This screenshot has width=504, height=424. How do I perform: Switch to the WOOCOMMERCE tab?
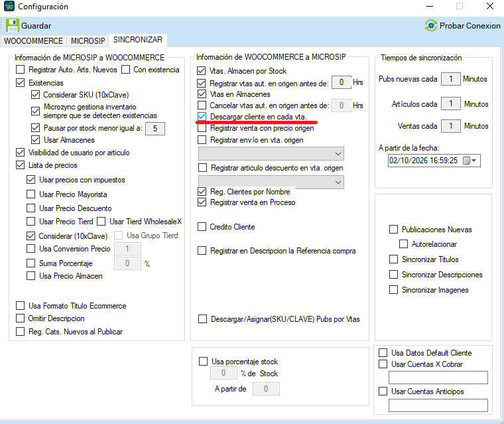click(x=33, y=41)
